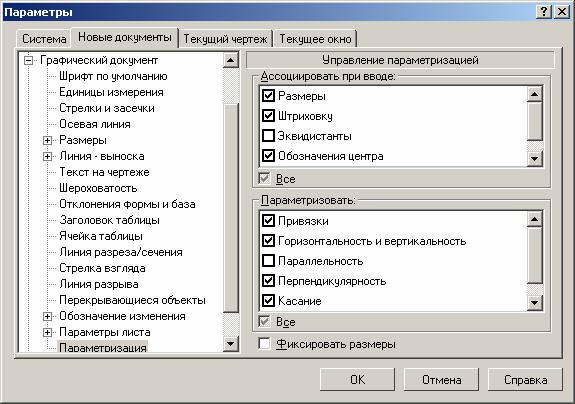Switch to the Новые документы tab
Viewport: 575px width, 404px height.
click(125, 37)
